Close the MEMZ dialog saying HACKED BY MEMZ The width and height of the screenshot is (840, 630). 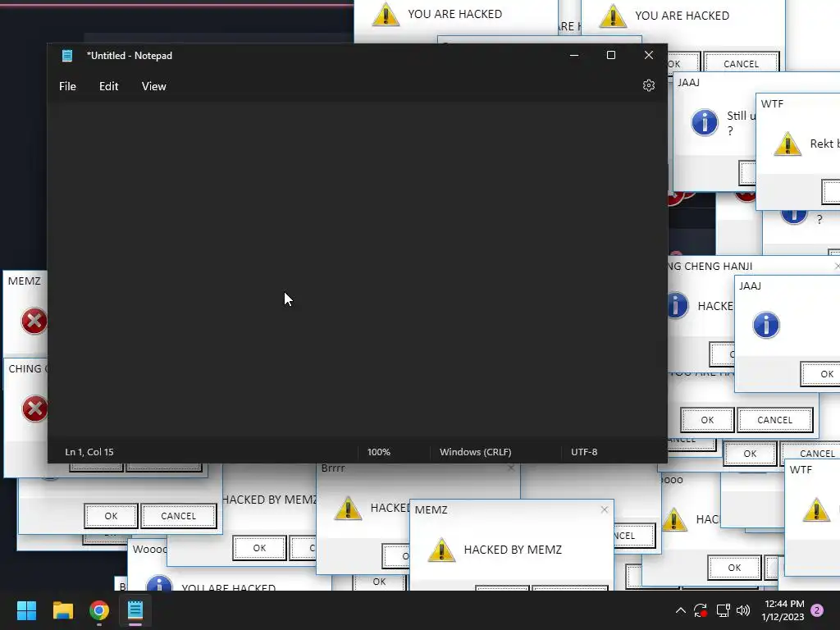pyautogui.click(x=605, y=509)
